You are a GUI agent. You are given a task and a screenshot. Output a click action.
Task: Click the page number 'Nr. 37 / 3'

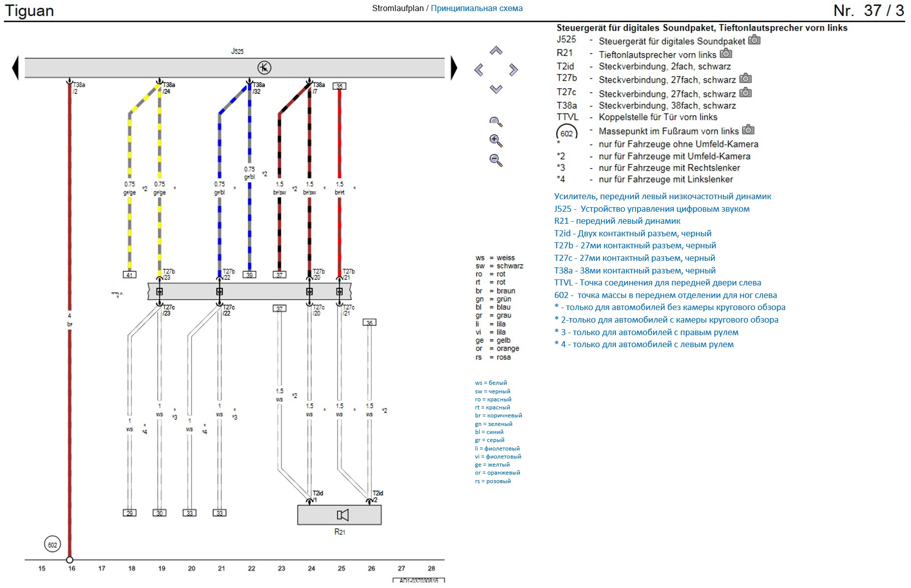[868, 11]
